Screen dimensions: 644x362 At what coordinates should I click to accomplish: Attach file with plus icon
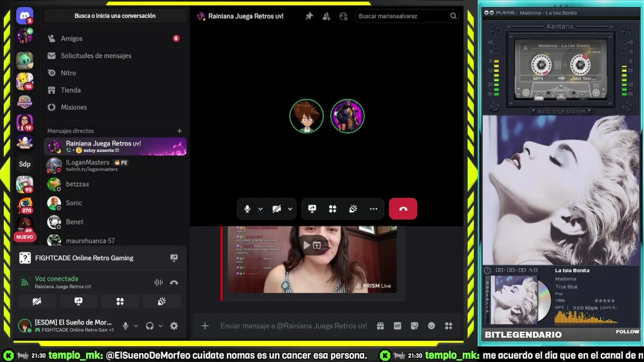pos(205,326)
